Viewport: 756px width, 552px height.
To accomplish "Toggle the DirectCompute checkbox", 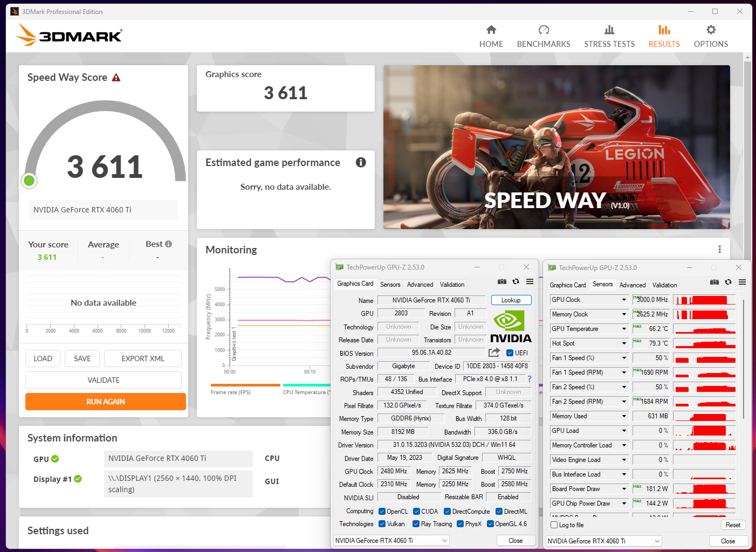I will pos(447,512).
